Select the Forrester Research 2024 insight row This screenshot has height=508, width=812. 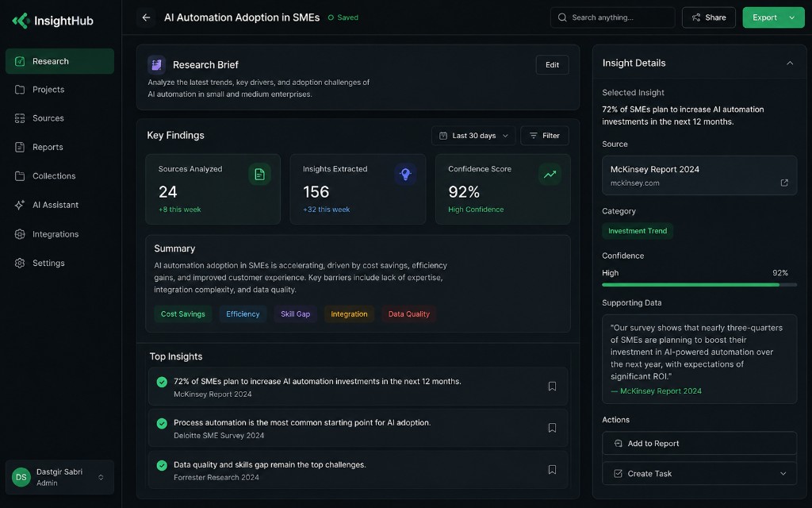tap(358, 470)
